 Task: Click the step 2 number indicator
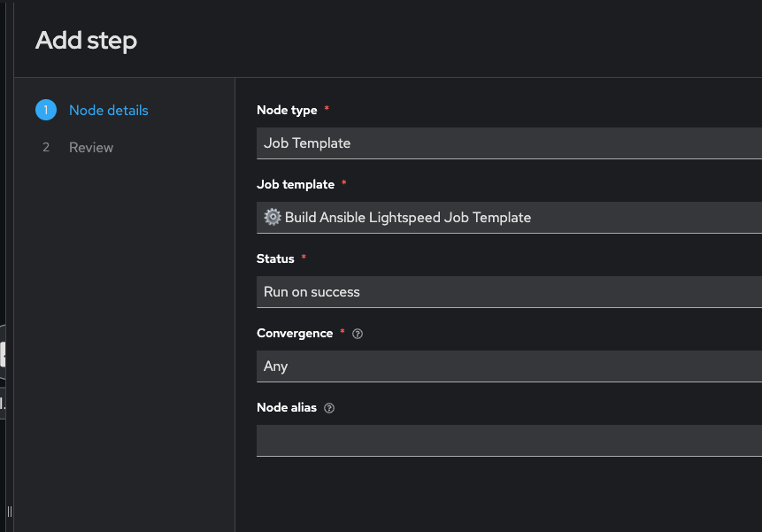46,147
